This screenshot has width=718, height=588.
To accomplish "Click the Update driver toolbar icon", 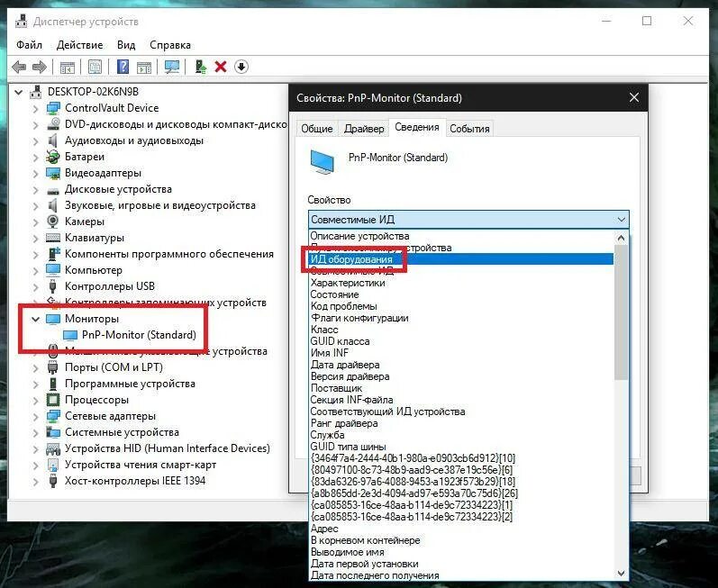I will pos(200,67).
